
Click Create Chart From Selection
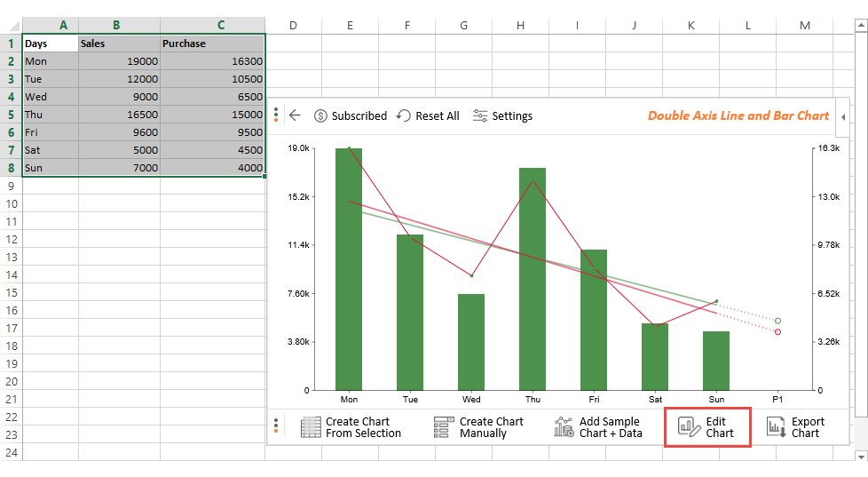[x=363, y=427]
